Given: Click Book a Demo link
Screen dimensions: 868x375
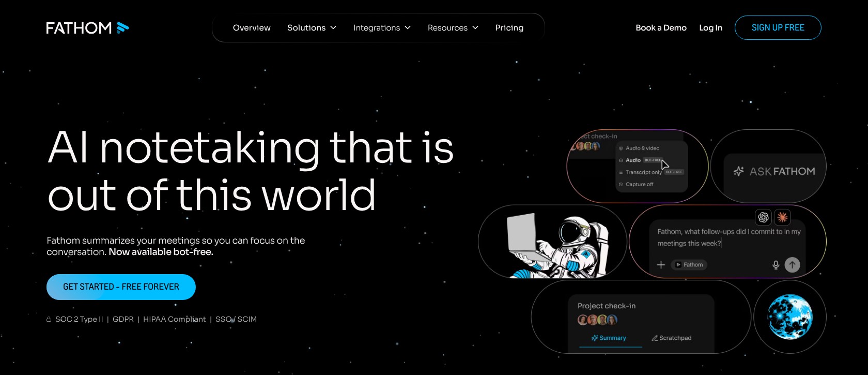Looking at the screenshot, I should pos(661,28).
